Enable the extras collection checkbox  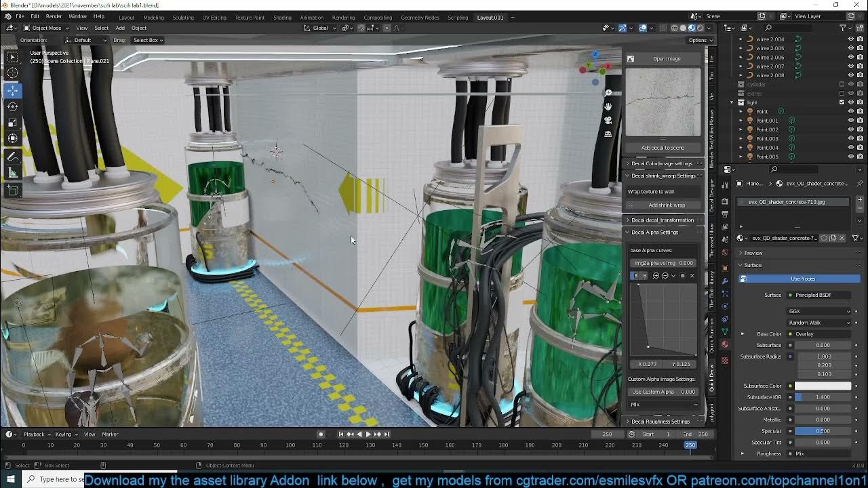[x=842, y=94]
